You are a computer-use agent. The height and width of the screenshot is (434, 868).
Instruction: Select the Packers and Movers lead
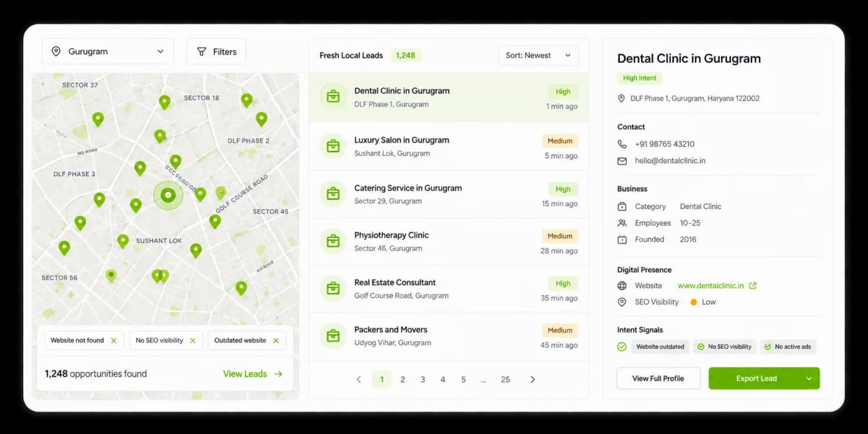coord(448,335)
